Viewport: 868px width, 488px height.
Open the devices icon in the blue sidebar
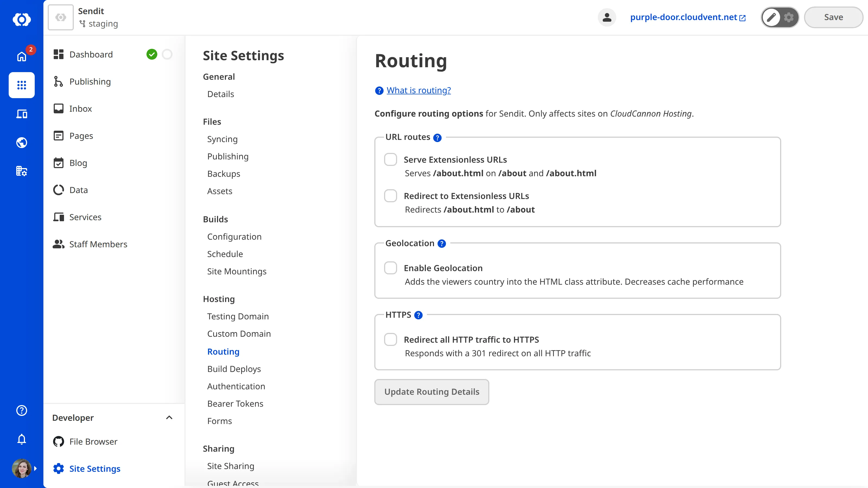(x=22, y=114)
